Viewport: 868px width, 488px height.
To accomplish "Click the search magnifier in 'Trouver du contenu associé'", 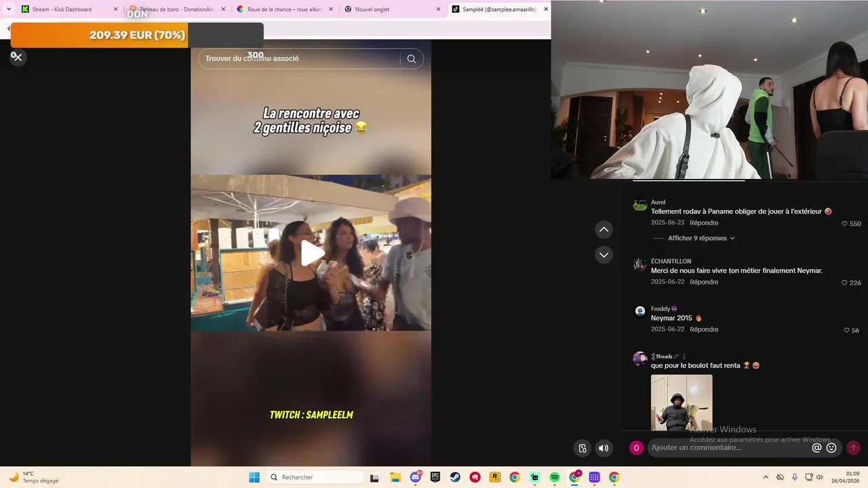I will (411, 59).
